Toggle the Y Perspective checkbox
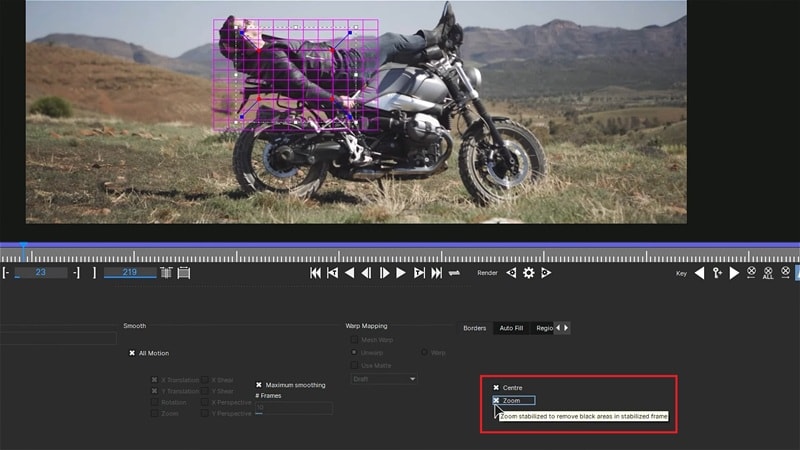800x450 pixels. pos(205,413)
